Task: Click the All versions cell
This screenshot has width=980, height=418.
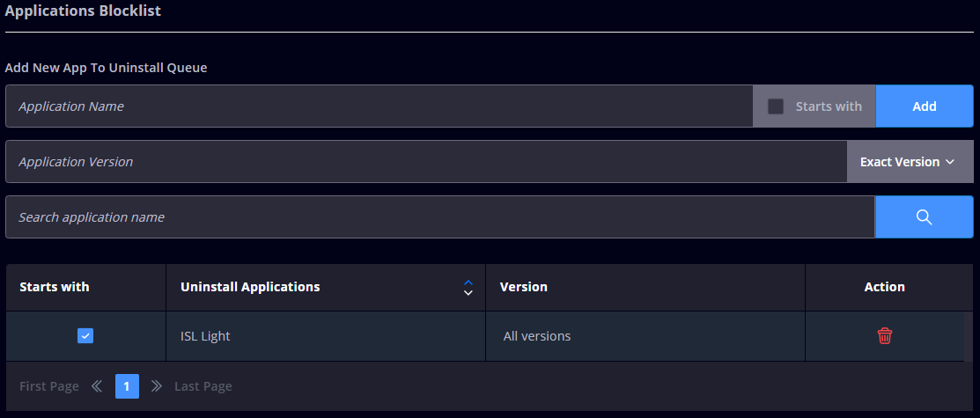Action: coord(537,336)
